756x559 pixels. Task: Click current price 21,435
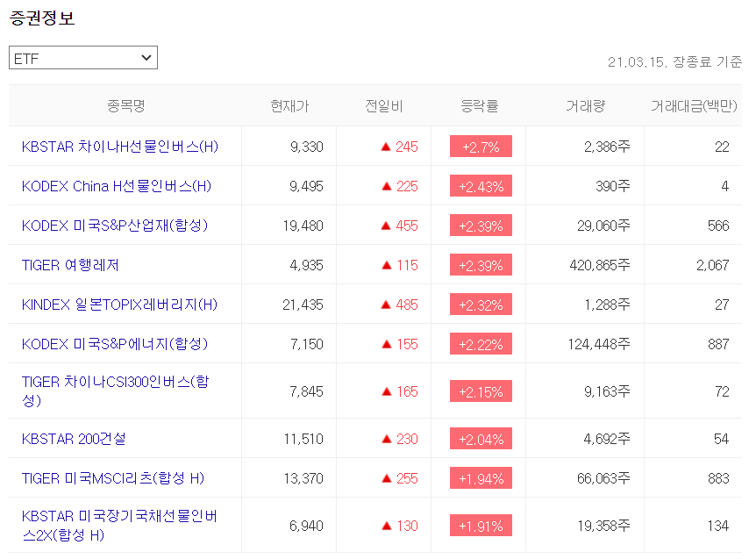pyautogui.click(x=303, y=305)
